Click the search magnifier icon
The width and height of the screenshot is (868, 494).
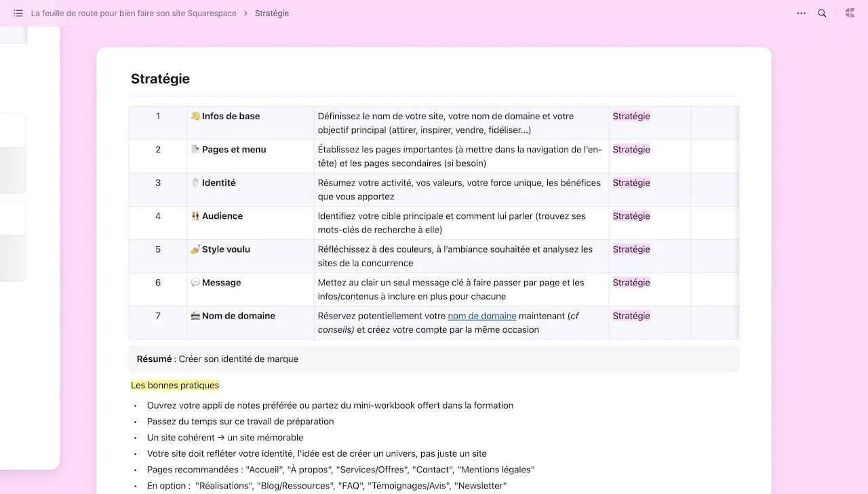(x=822, y=14)
